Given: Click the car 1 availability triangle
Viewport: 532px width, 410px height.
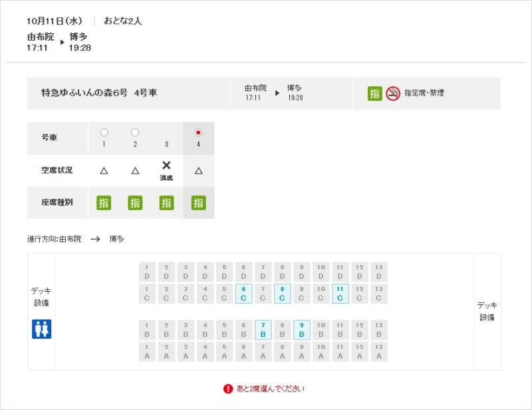Looking at the screenshot, I should point(104,171).
